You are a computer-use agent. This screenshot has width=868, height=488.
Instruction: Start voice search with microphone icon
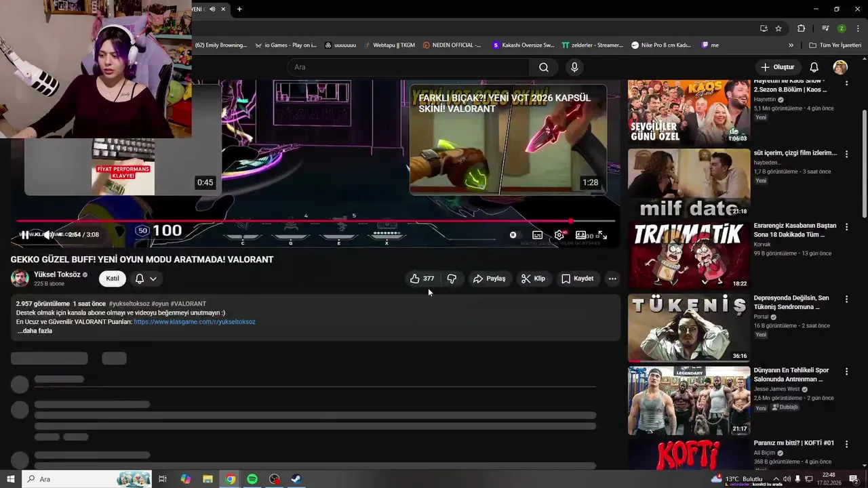(574, 67)
